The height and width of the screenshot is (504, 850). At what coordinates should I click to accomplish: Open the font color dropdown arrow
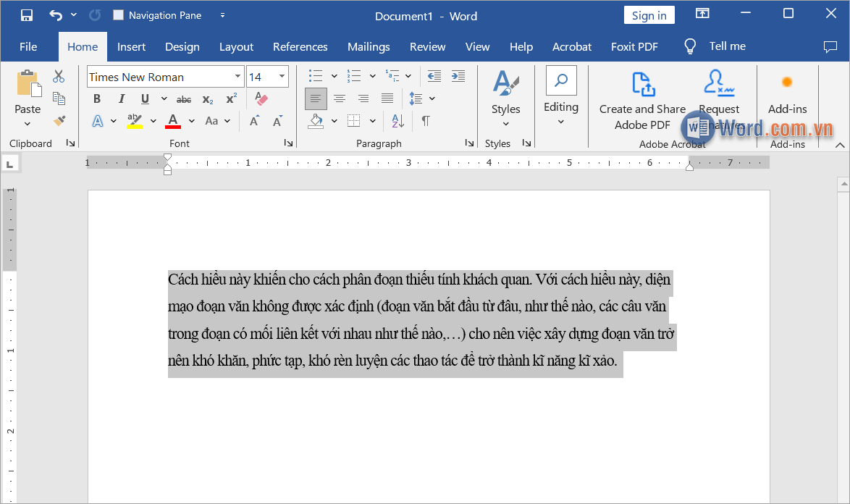pos(191,121)
